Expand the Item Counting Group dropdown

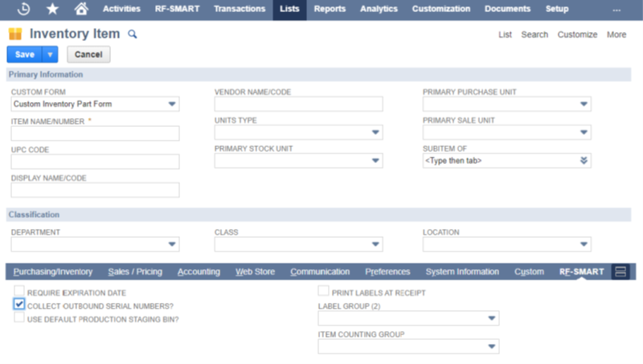click(x=491, y=347)
